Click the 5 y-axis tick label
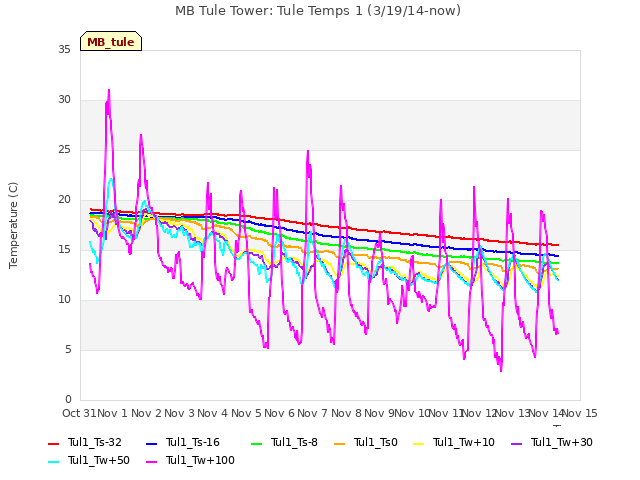This screenshot has width=640, height=480. (68, 349)
